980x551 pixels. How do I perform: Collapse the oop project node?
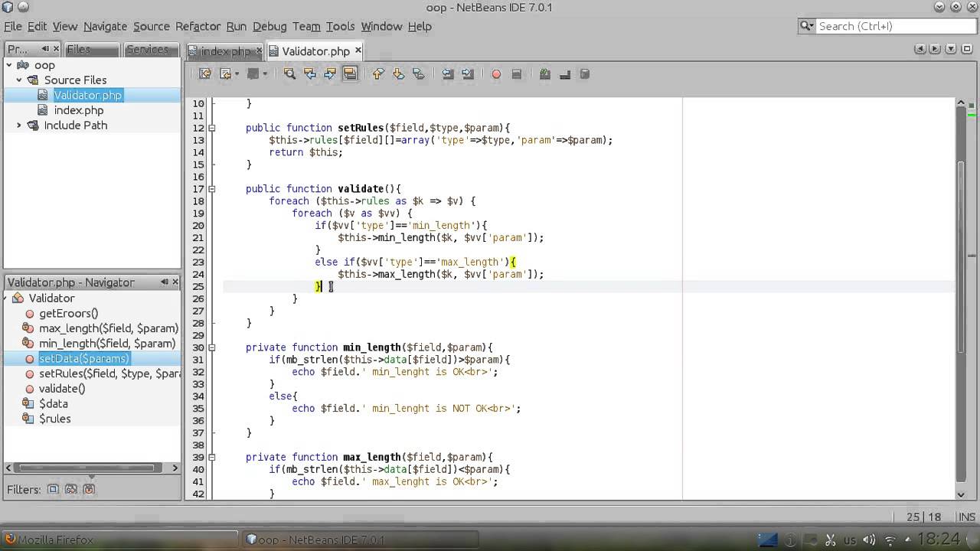(8, 65)
